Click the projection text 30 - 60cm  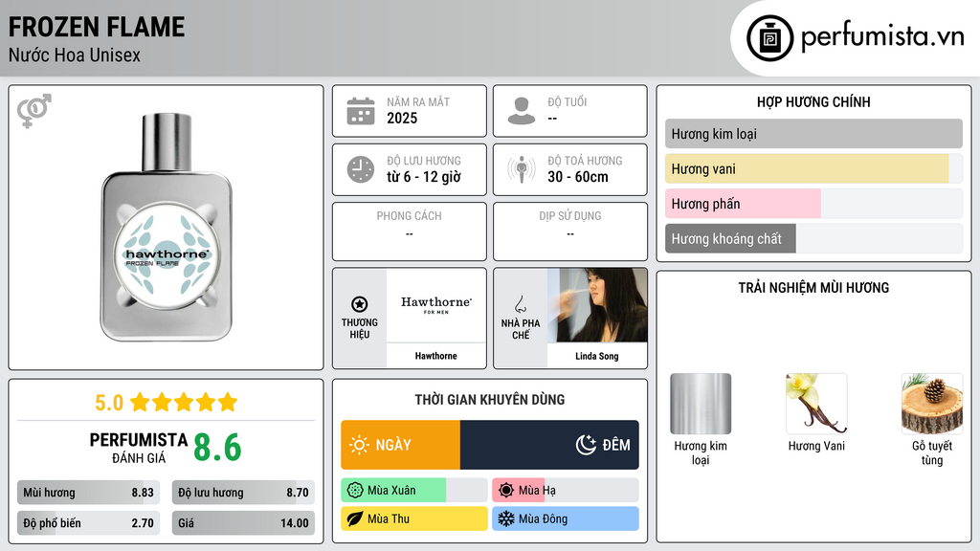(578, 177)
